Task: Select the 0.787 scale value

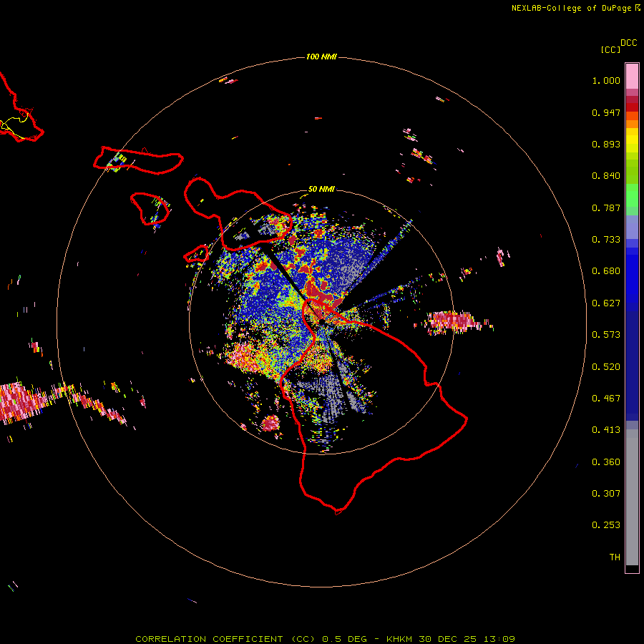Action: tap(606, 208)
